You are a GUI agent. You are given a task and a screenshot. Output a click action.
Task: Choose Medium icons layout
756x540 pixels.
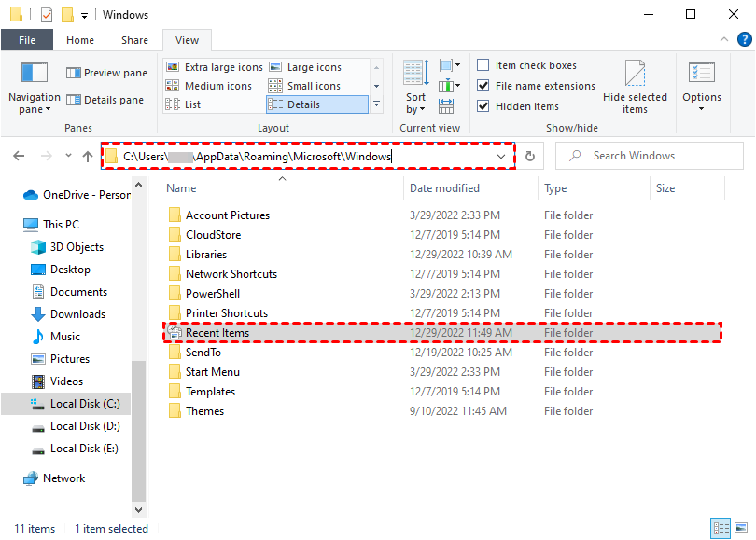(209, 86)
